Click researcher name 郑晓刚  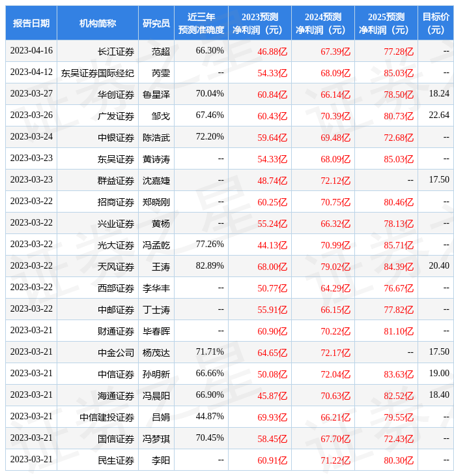[156, 202]
